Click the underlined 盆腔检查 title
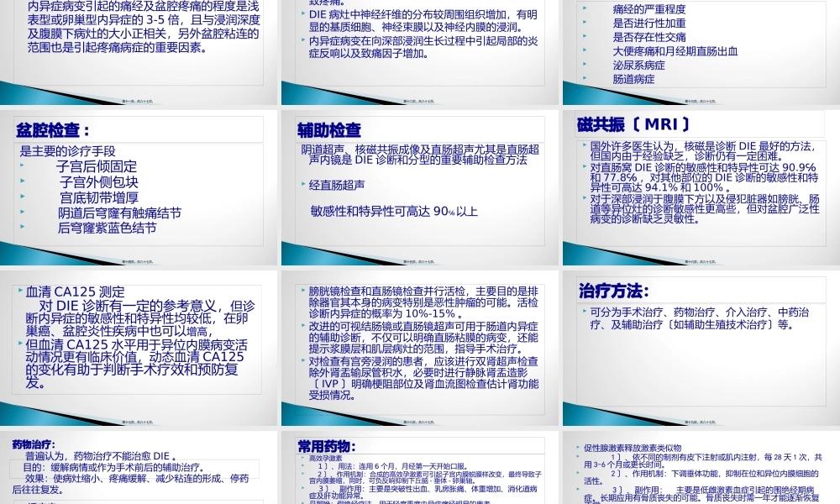Image resolution: width=840 pixels, height=504 pixels. (51, 130)
